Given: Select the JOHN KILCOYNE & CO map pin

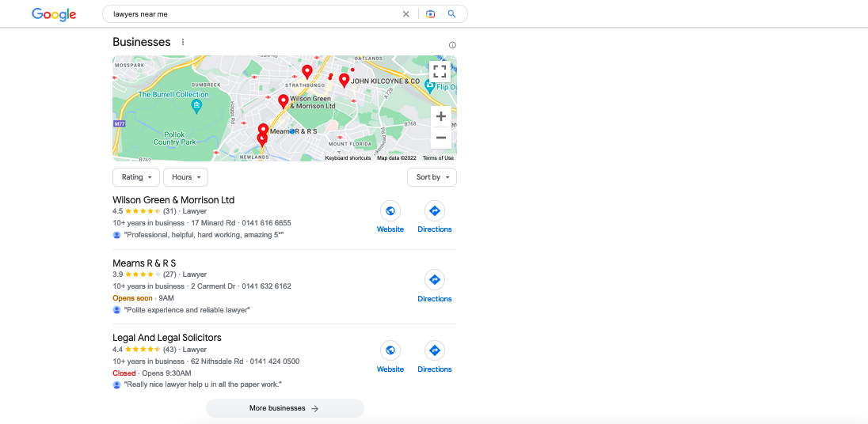Looking at the screenshot, I should tap(344, 81).
